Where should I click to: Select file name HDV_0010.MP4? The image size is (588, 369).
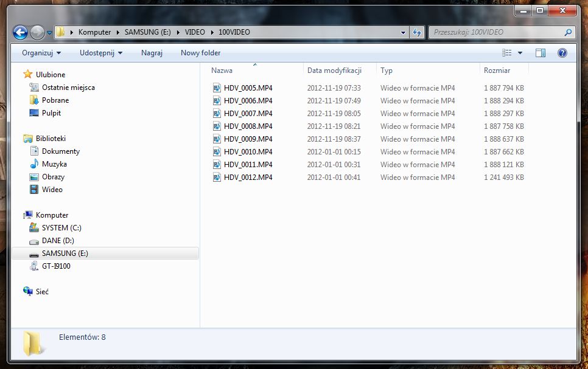248,152
